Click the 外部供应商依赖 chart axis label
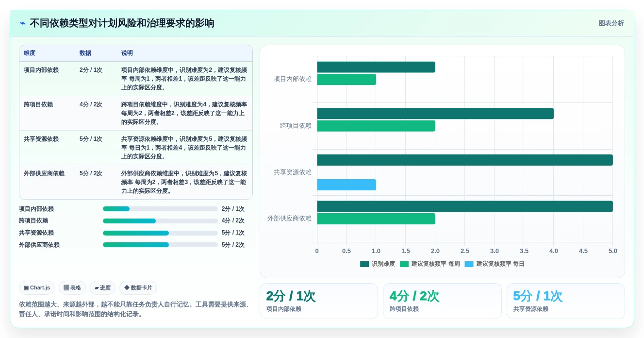The height and width of the screenshot is (338, 644). click(290, 219)
